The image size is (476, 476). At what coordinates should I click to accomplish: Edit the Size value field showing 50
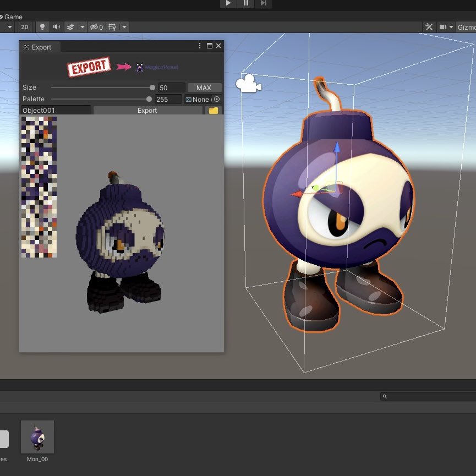[x=171, y=87]
